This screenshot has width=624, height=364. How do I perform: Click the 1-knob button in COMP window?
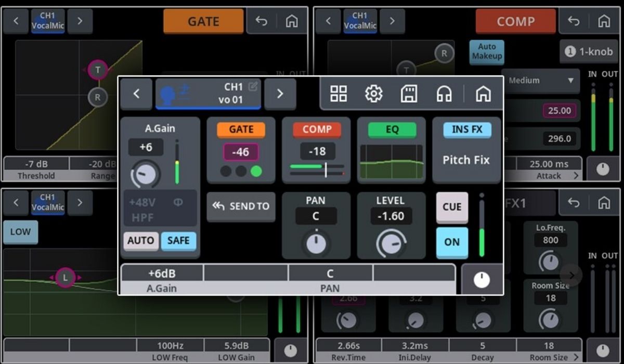(x=589, y=52)
